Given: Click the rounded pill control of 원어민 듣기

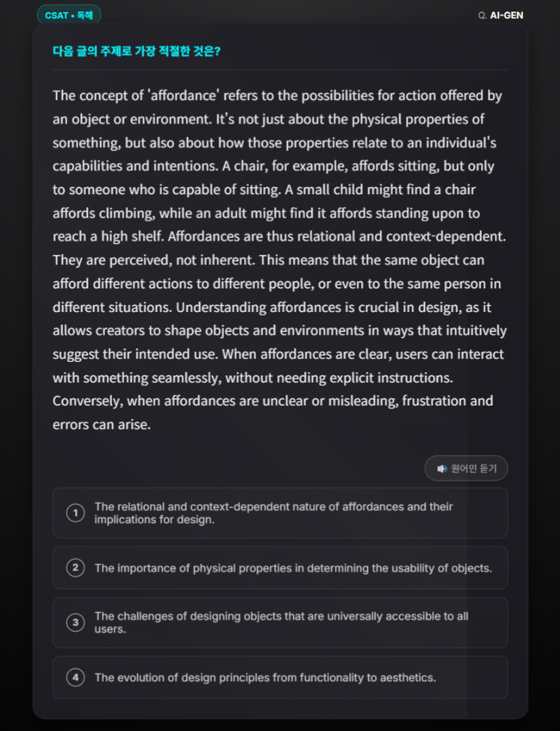Looking at the screenshot, I should 466,468.
